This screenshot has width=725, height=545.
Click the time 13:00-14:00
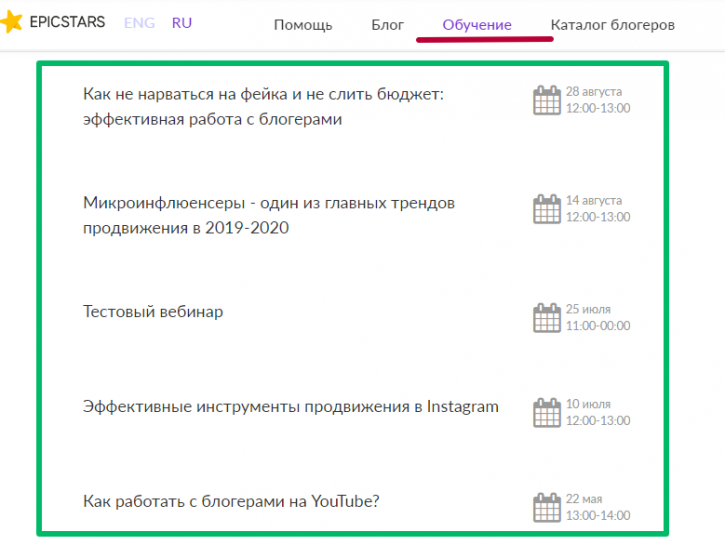[x=598, y=515]
